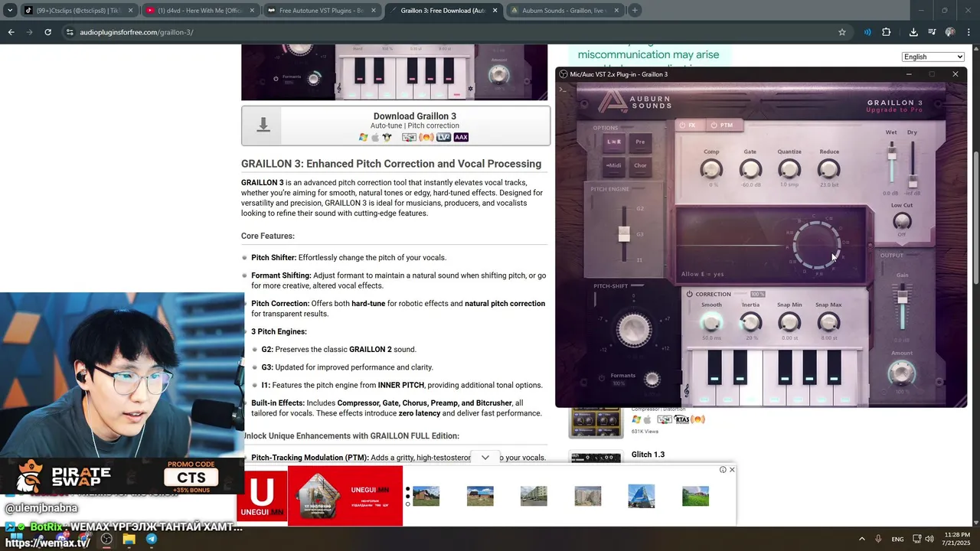Click the Snap Max knob

tap(828, 323)
